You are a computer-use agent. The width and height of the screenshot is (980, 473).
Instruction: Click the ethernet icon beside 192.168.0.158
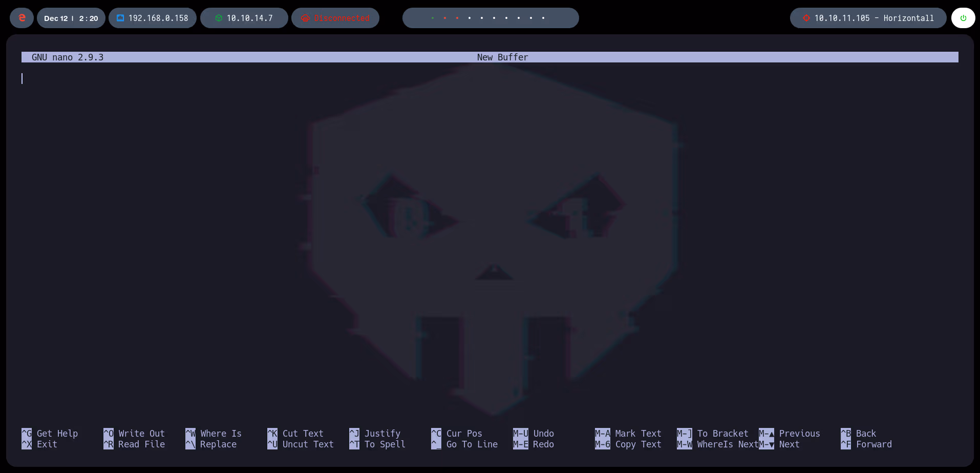(x=120, y=17)
